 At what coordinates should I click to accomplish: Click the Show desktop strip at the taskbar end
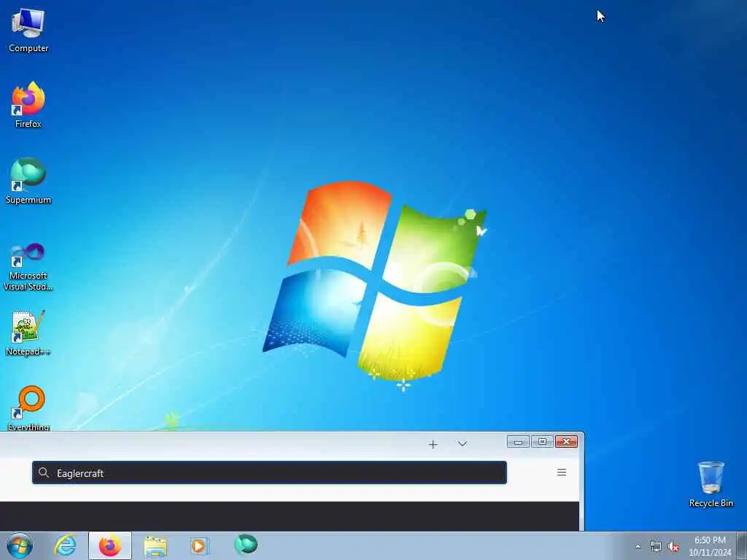[742, 545]
